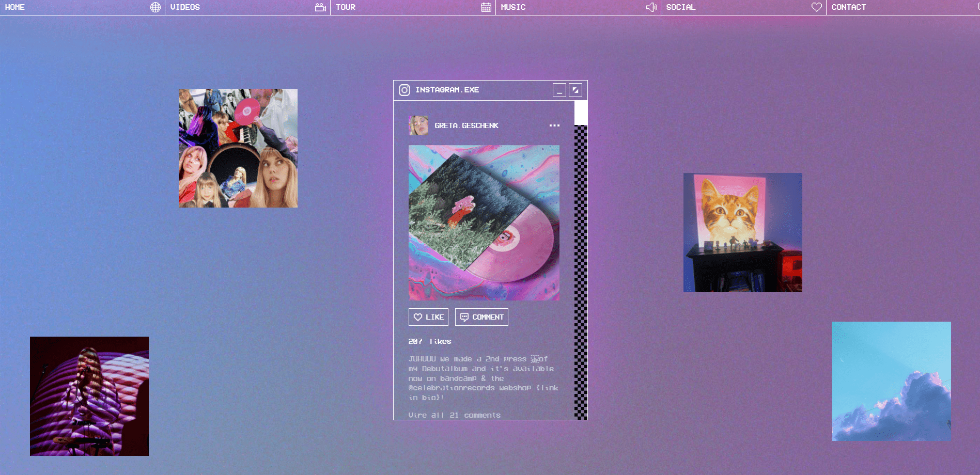The image size is (980, 475).
Task: Expand the Instagram.exe window
Action: [575, 90]
